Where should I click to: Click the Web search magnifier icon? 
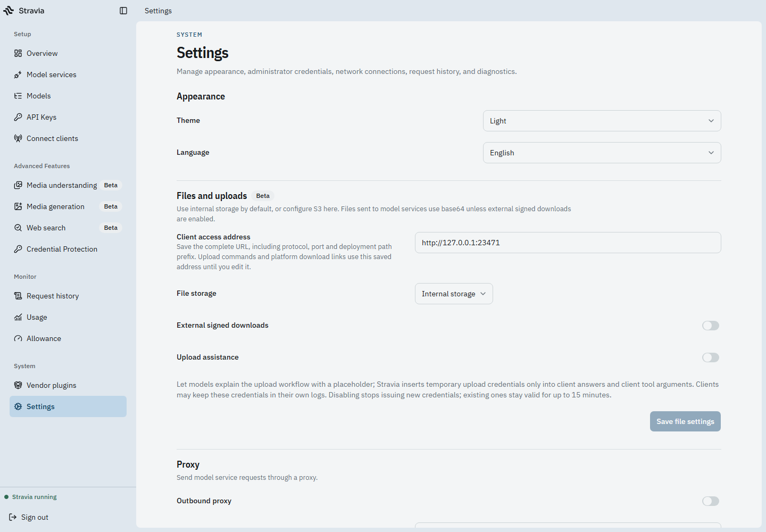tap(18, 228)
